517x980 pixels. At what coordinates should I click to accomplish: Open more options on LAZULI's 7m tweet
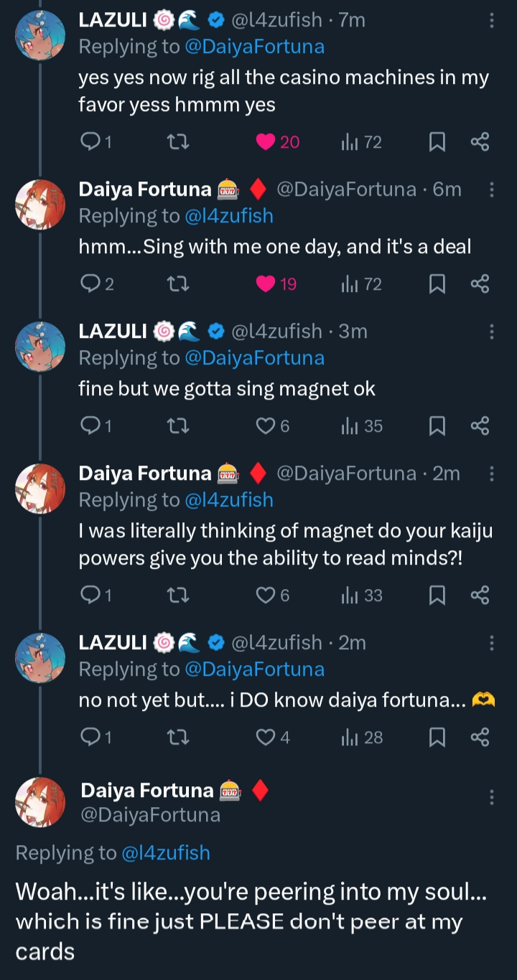click(x=491, y=20)
